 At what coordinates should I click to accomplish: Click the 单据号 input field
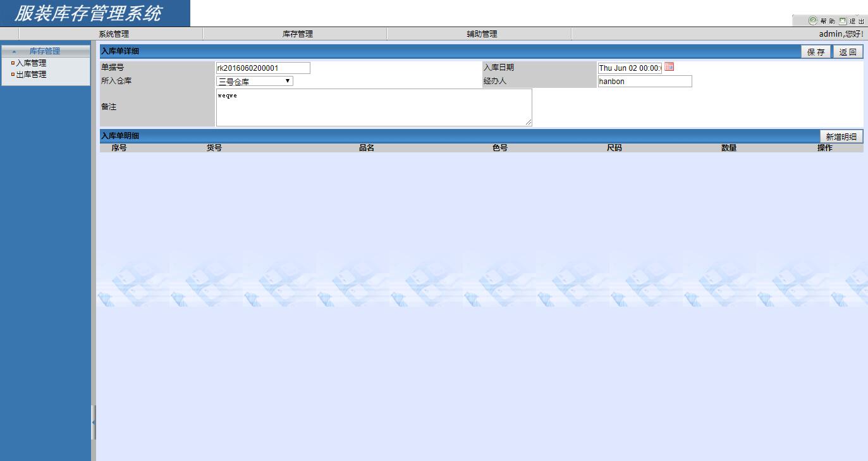click(x=262, y=67)
